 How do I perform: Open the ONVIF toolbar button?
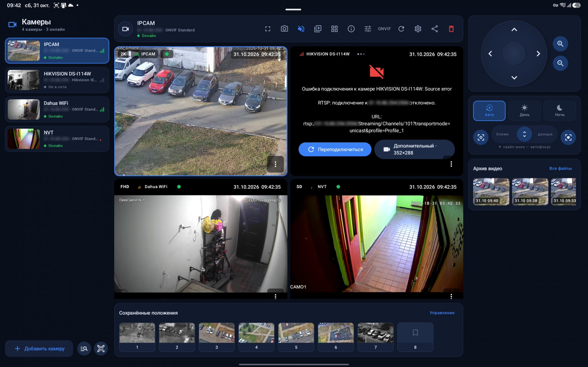click(384, 29)
